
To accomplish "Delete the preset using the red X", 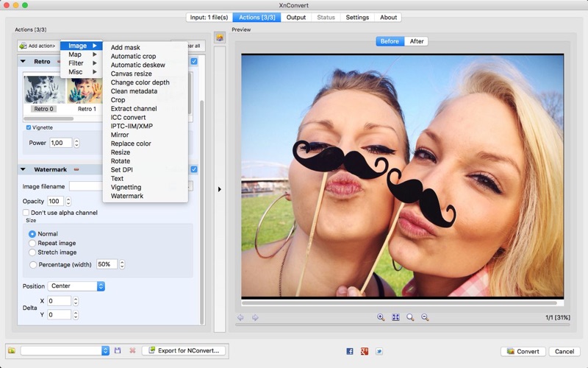I will (x=132, y=351).
